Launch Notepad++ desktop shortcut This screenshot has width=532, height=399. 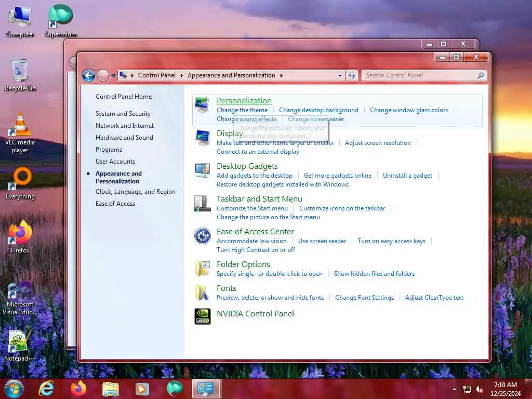pos(20,345)
